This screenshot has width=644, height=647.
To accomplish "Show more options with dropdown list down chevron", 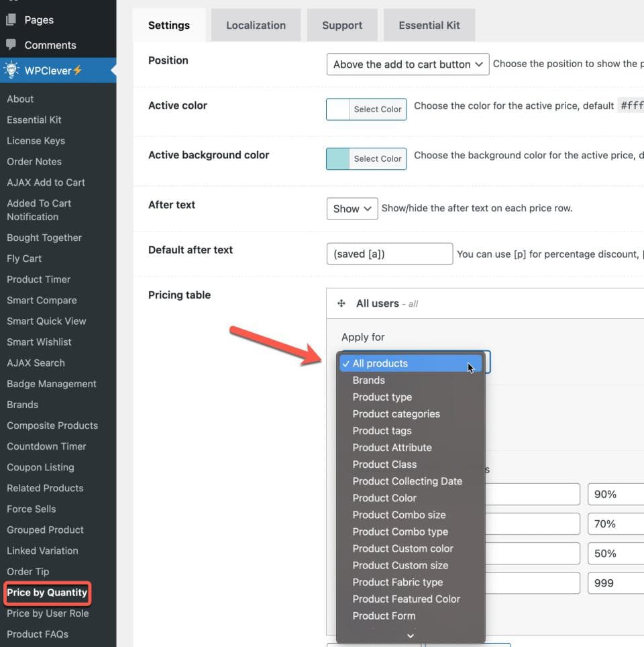I will point(411,636).
